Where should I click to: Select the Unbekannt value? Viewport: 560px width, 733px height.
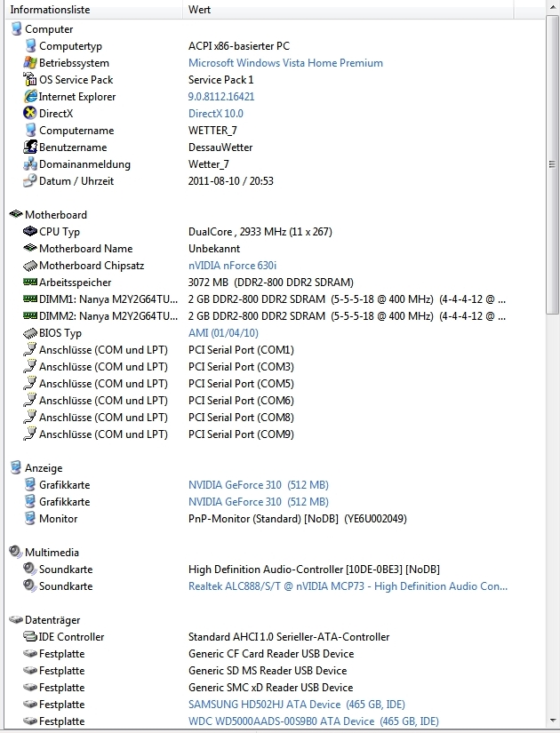click(214, 248)
